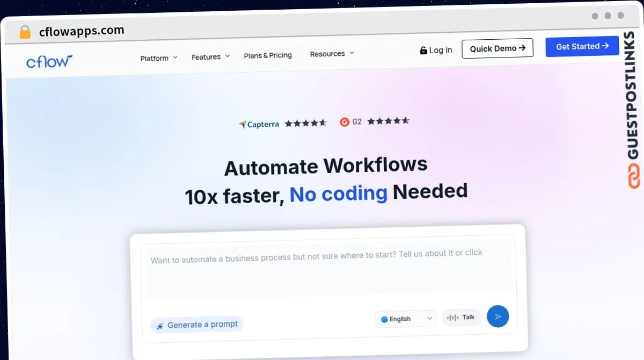644x360 pixels.
Task: Click the Capterra logo
Action: (259, 124)
